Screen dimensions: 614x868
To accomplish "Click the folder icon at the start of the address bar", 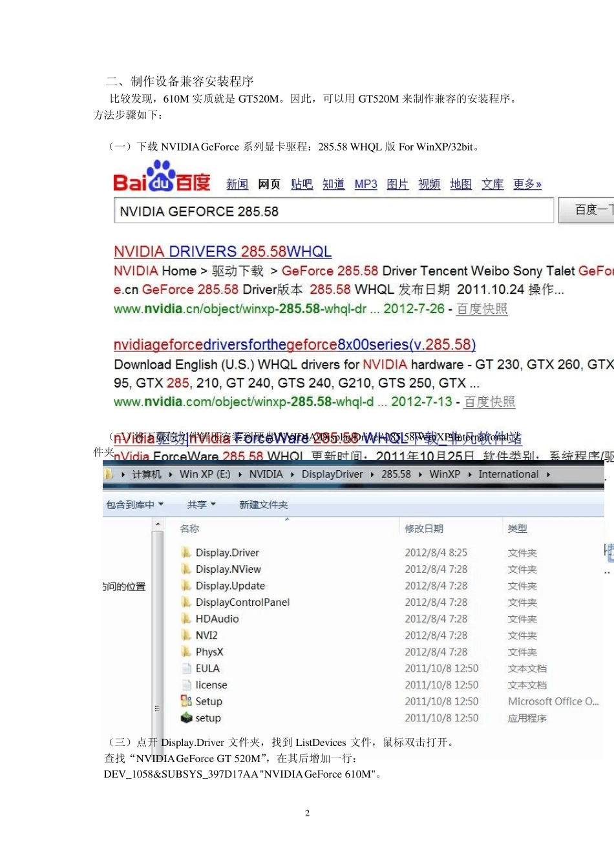I will pyautogui.click(x=108, y=474).
